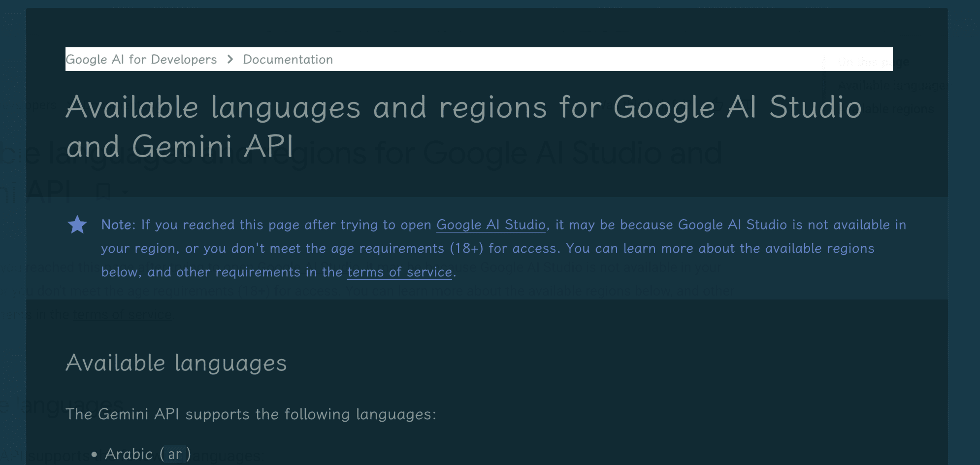Image resolution: width=980 pixels, height=465 pixels.
Task: Select the 'On this page' sidebar header
Action: click(x=873, y=62)
